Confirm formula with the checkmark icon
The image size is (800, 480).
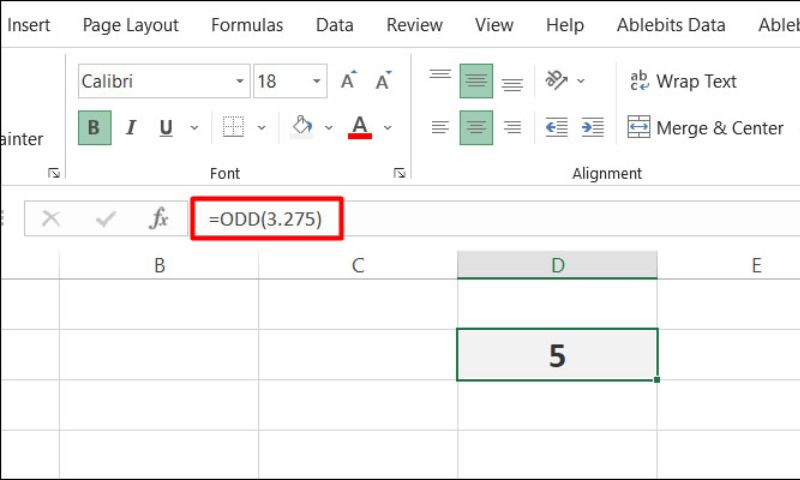[106, 219]
